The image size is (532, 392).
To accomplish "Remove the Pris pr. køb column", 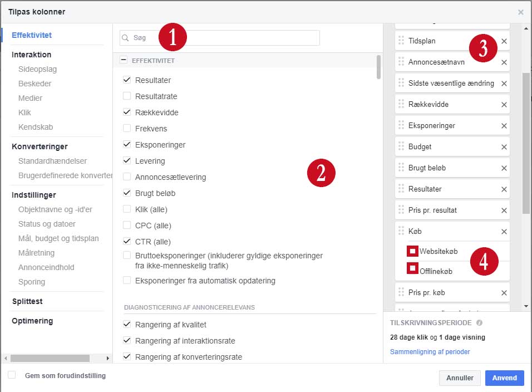I will (x=504, y=292).
